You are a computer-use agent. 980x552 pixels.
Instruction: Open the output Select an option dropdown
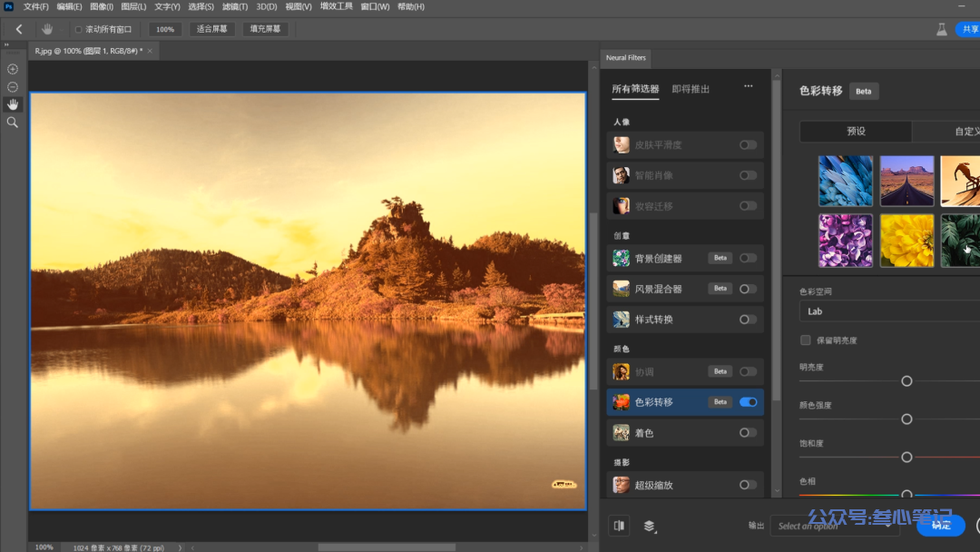pos(835,526)
